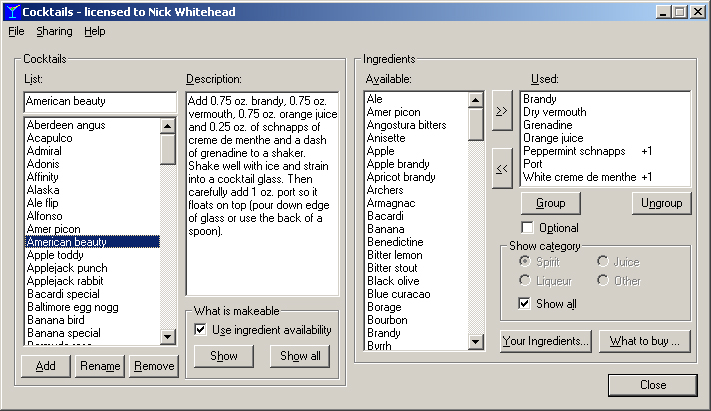Select the Liqueur radio button
Viewport: 711px width, 411px height.
click(x=525, y=281)
